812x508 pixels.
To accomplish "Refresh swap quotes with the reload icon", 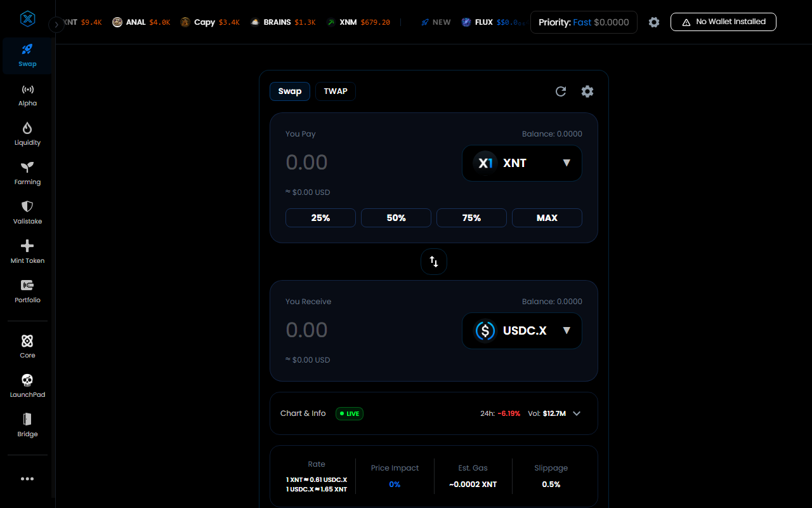I will (x=561, y=91).
